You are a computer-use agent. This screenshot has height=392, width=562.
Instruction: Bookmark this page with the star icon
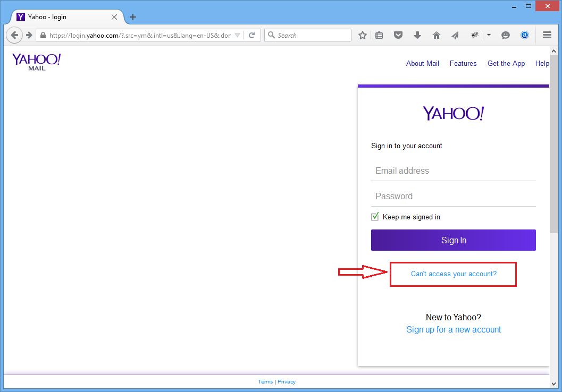tap(362, 35)
